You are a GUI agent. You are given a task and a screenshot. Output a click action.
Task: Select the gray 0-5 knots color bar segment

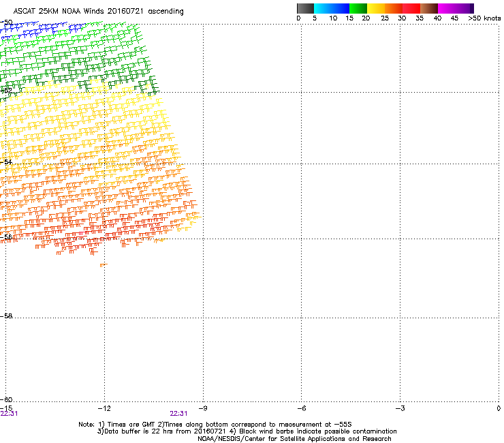click(x=305, y=8)
